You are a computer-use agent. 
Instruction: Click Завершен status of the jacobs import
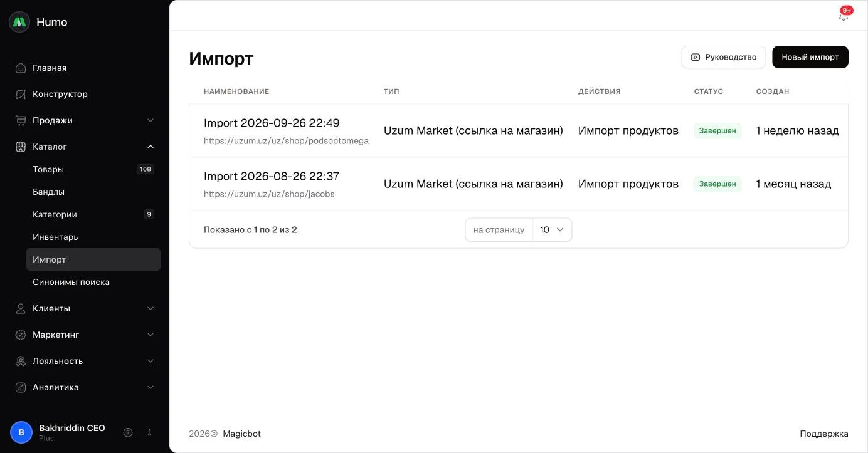(717, 184)
